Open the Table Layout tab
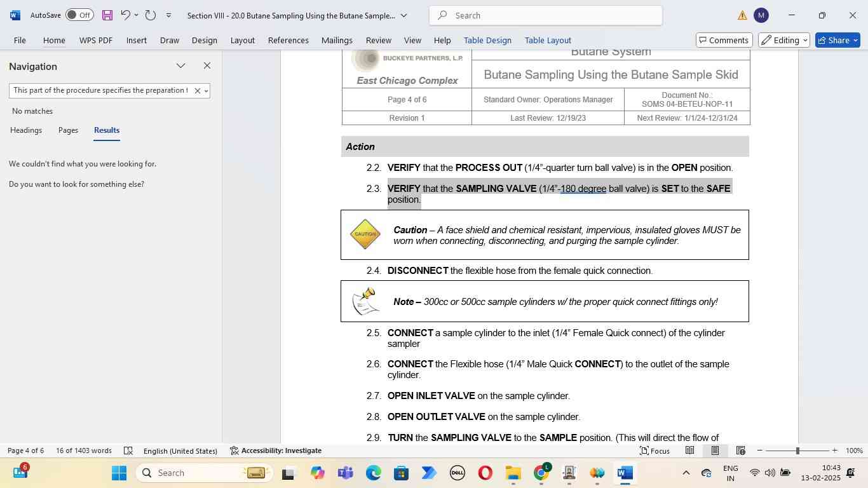The height and width of the screenshot is (488, 868). [x=548, y=40]
